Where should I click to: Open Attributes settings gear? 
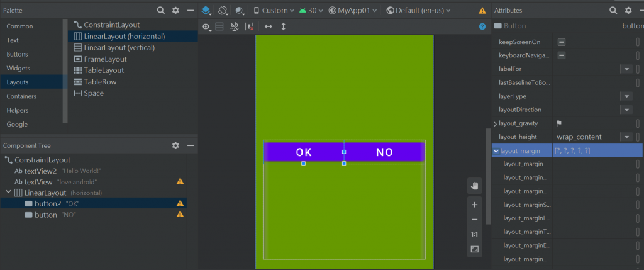tap(628, 10)
